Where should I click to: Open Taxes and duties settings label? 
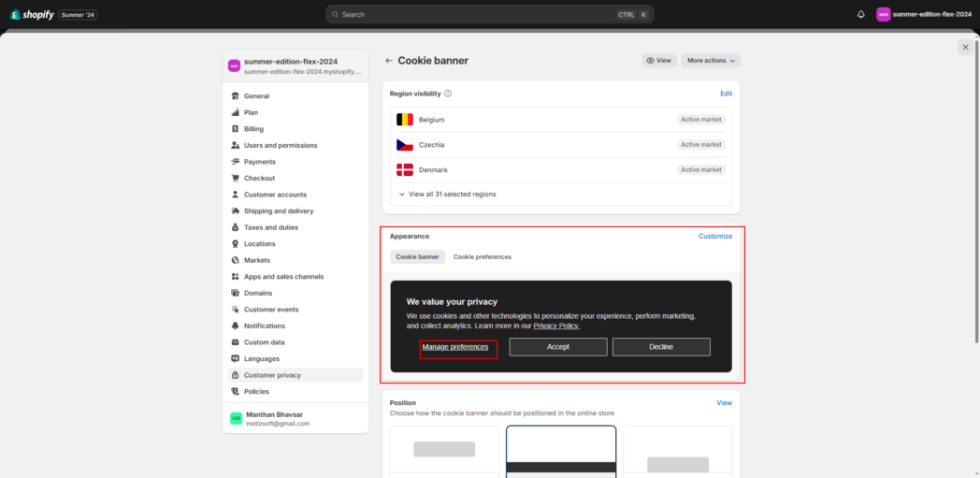click(x=271, y=227)
